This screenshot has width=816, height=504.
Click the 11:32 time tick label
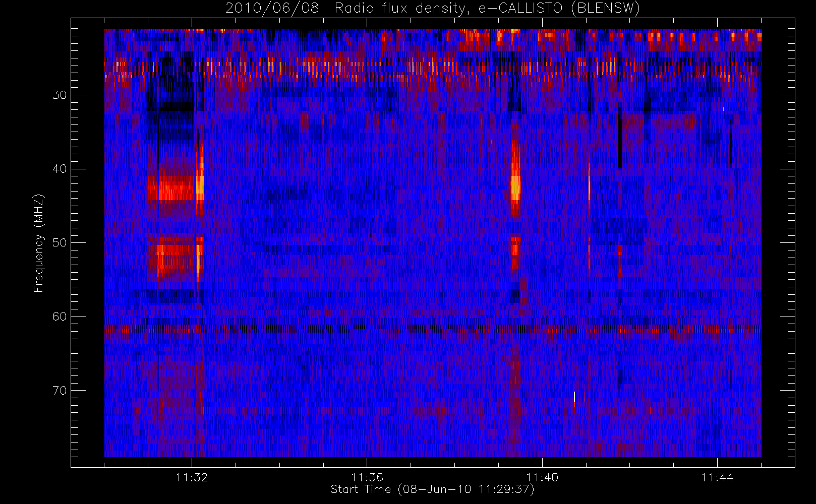point(192,477)
